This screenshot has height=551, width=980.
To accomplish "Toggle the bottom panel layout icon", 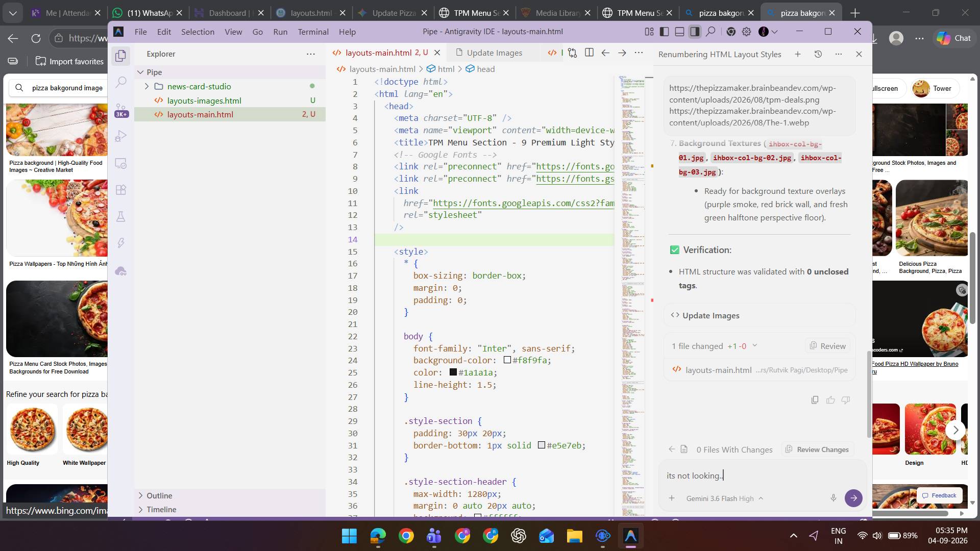I will (x=679, y=32).
